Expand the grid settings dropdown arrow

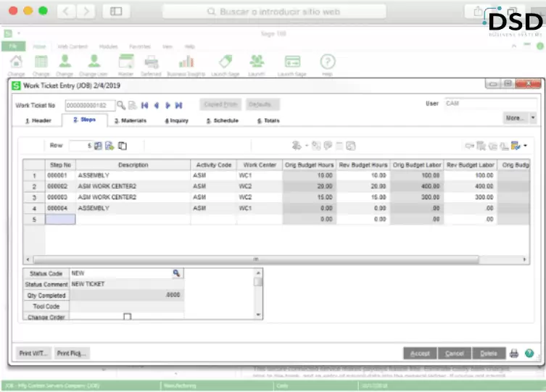[x=524, y=146]
